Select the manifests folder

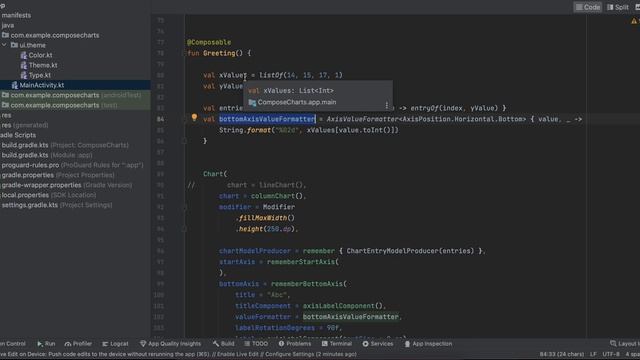point(16,15)
